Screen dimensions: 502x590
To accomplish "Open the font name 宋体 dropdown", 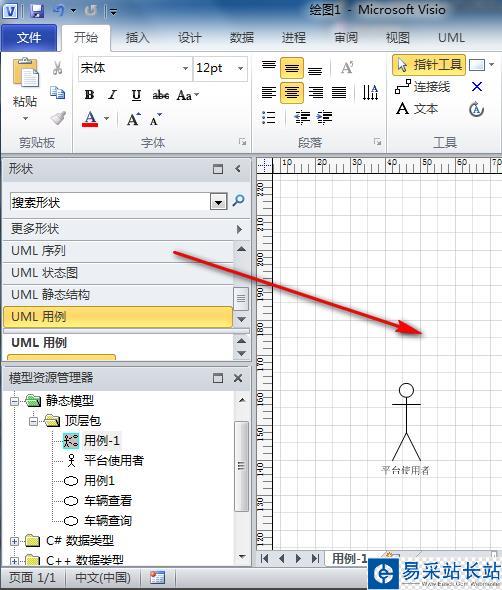I will 185,68.
